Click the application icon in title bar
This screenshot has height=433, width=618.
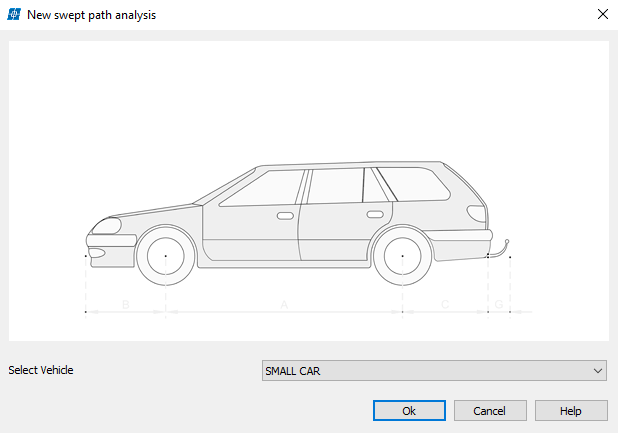coord(15,15)
